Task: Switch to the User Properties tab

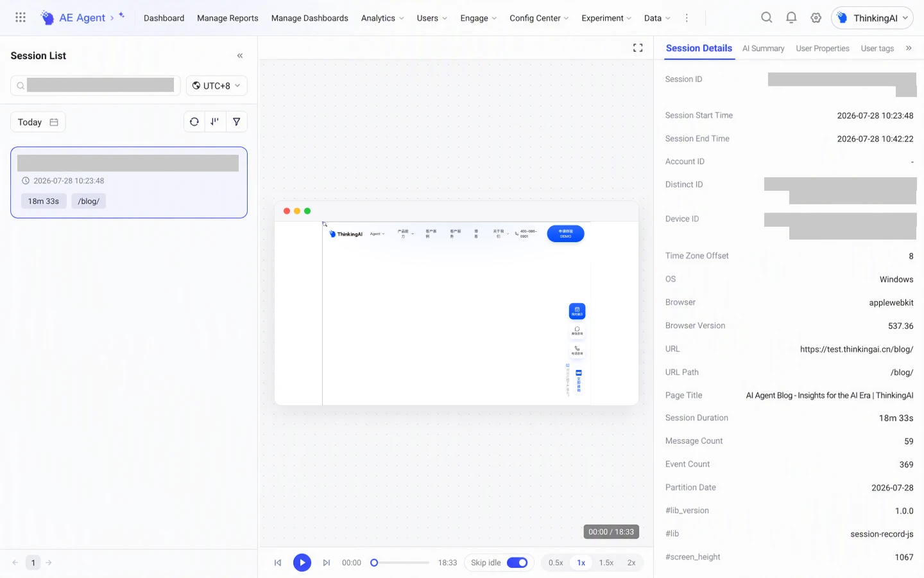Action: tap(823, 48)
